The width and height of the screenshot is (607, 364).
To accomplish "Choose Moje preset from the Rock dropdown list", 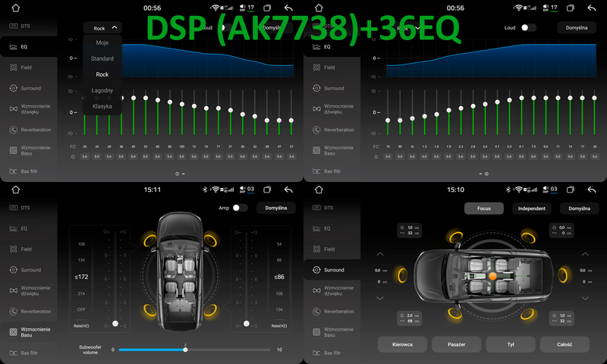I will (102, 43).
